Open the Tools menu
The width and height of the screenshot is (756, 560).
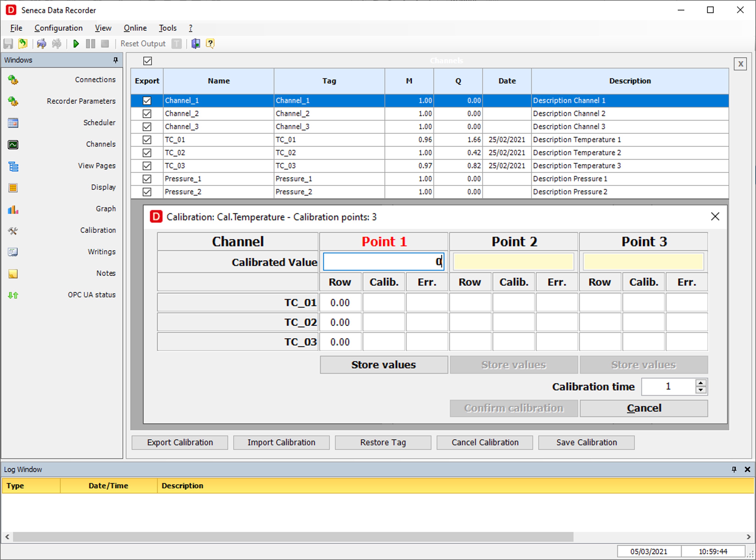[168, 28]
